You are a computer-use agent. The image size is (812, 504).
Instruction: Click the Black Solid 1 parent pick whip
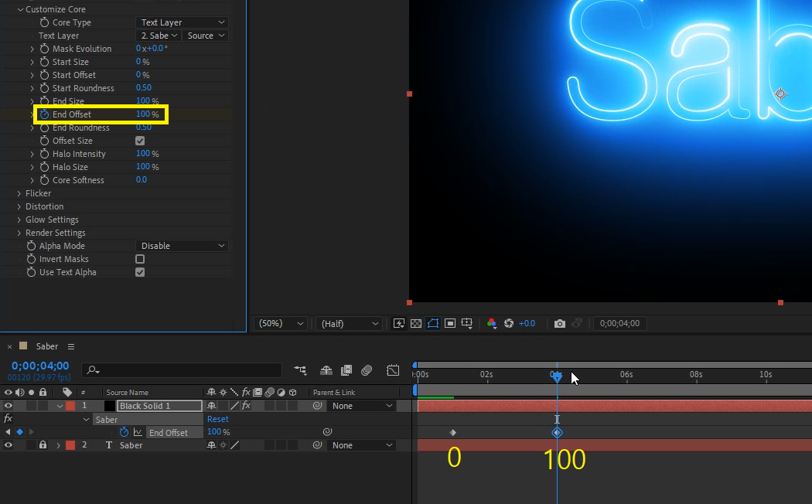(317, 406)
